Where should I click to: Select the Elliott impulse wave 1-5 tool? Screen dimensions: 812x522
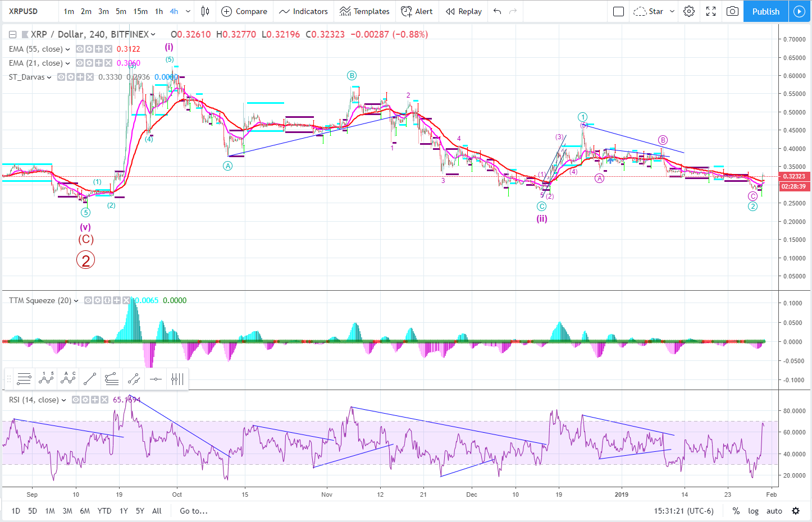point(46,379)
